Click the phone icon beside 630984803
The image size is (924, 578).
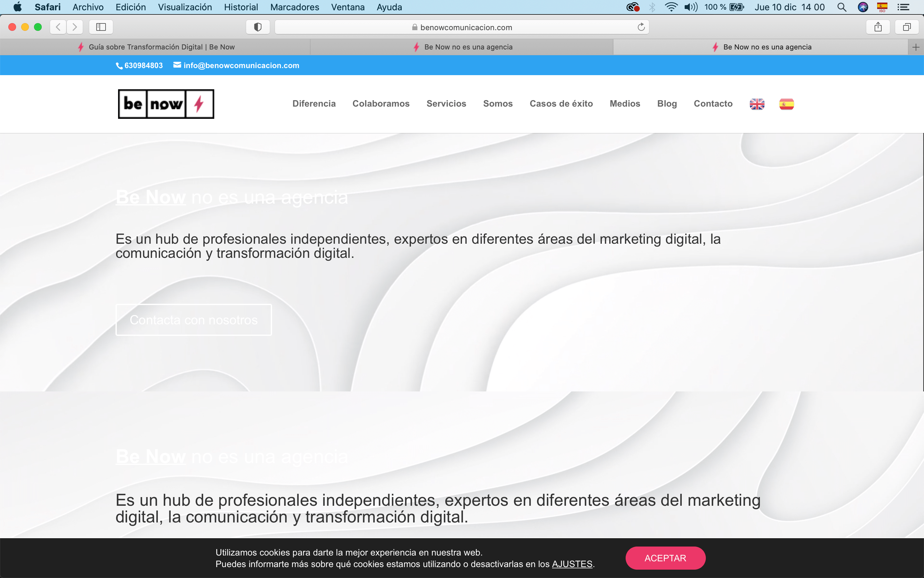(119, 66)
